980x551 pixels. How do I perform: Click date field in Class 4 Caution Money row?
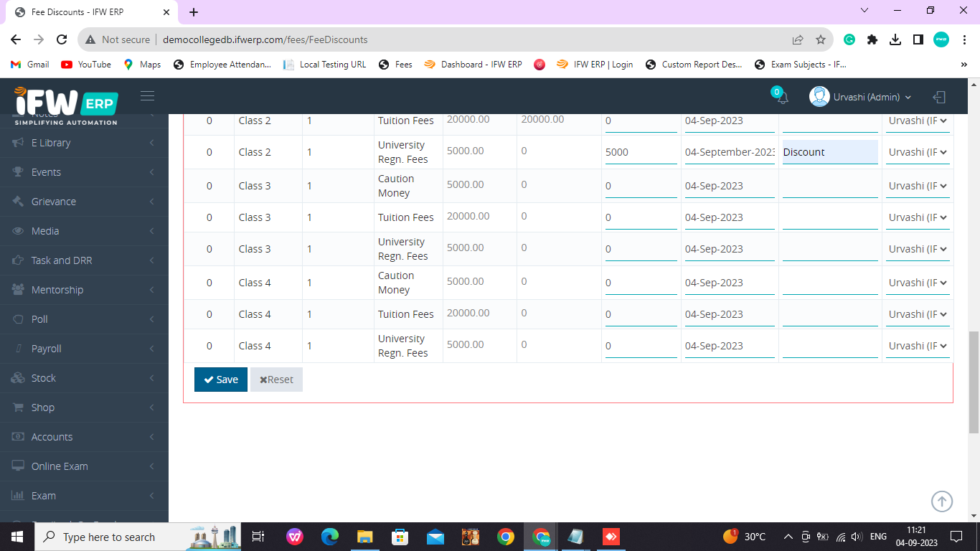point(730,283)
